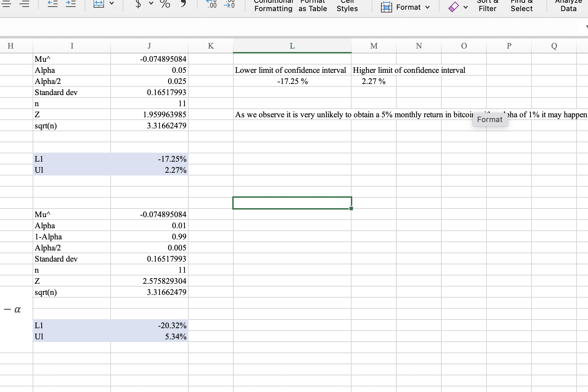Viewport: 588px width, 392px height.
Task: Apply Comma number style
Action: [183, 5]
